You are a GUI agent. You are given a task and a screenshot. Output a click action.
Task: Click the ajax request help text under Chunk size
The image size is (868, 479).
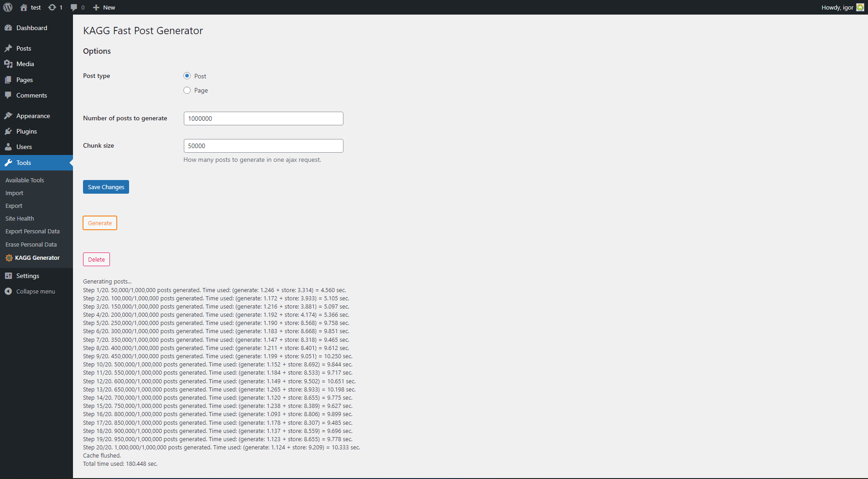tap(252, 160)
